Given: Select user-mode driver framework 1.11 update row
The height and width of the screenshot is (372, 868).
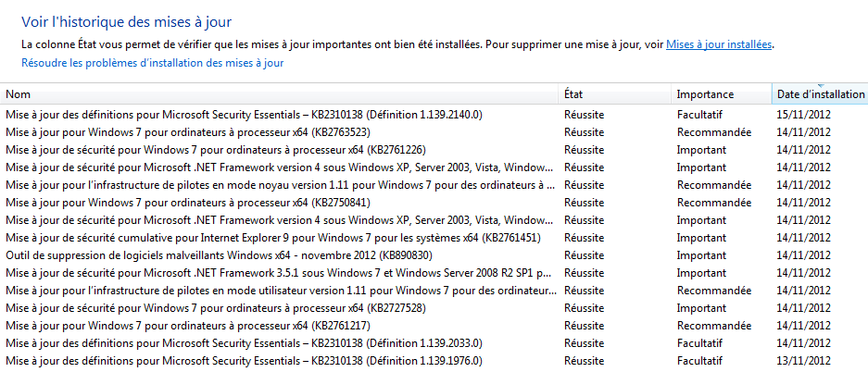Looking at the screenshot, I should click(279, 291).
